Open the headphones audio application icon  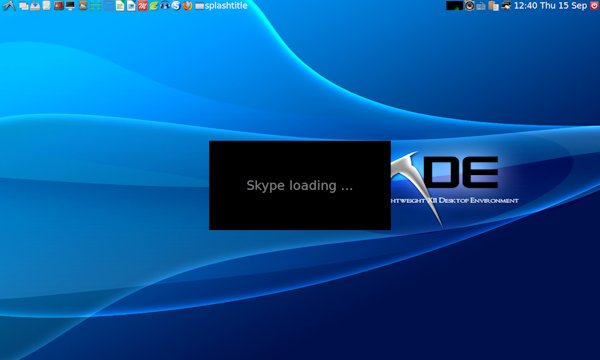(165, 5)
